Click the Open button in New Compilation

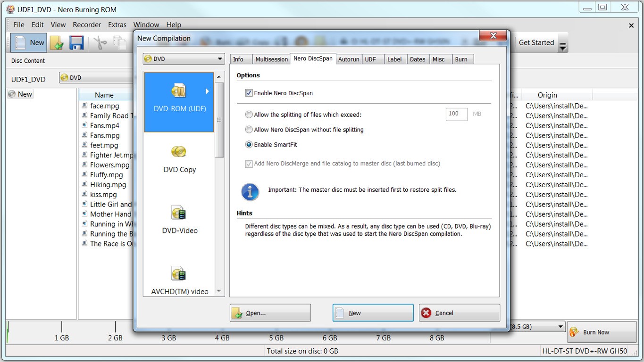269,312
